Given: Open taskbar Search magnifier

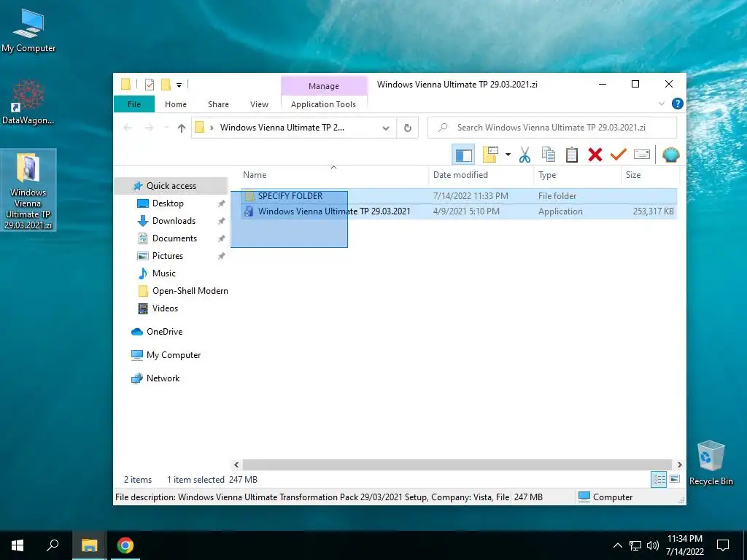Looking at the screenshot, I should click(x=53, y=545).
